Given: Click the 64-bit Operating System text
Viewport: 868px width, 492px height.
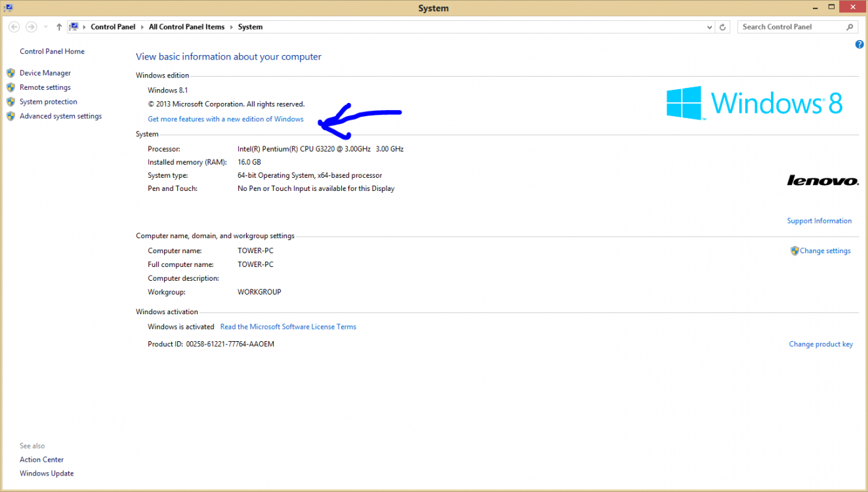Looking at the screenshot, I should pyautogui.click(x=310, y=175).
